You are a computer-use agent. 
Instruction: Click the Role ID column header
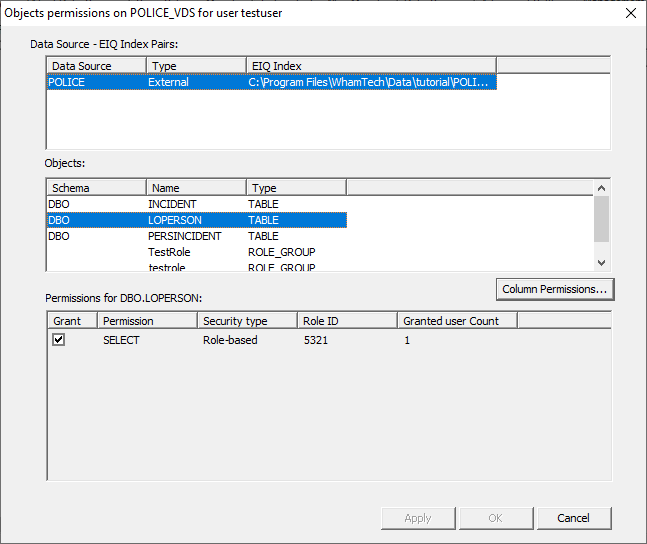[346, 321]
